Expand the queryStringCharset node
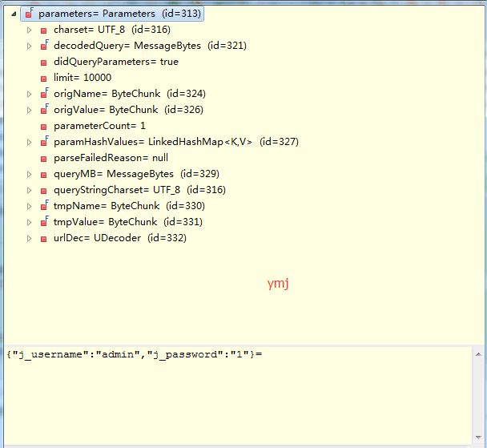Screen dimensions: 487x448 coord(29,191)
